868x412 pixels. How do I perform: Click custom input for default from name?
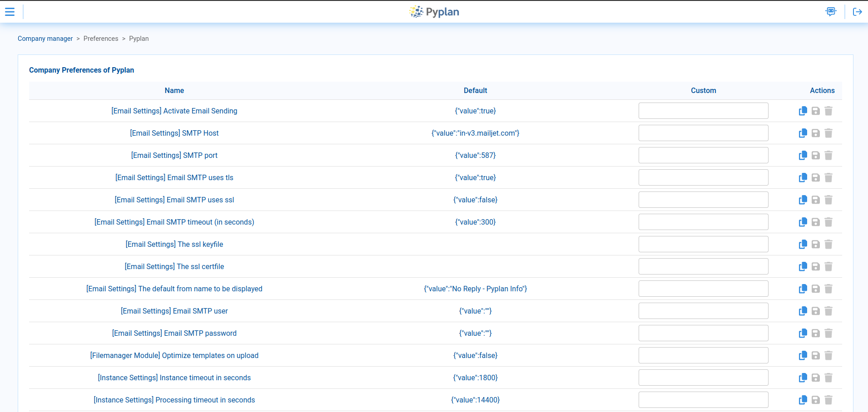703,289
